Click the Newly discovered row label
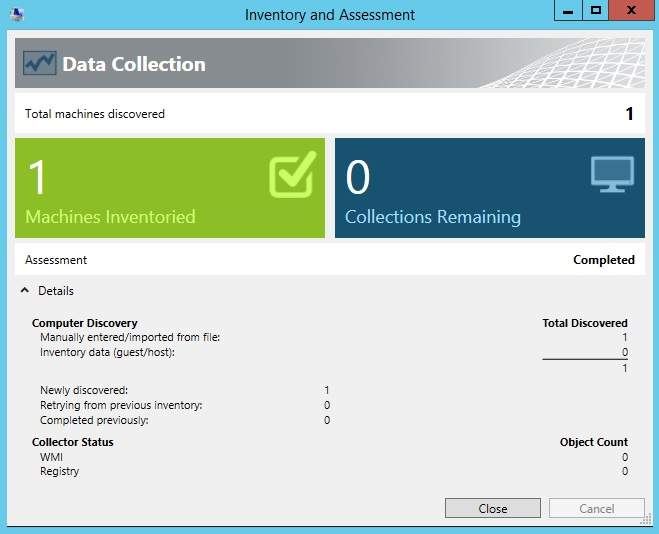Viewport: 659px width, 534px height. click(x=84, y=390)
